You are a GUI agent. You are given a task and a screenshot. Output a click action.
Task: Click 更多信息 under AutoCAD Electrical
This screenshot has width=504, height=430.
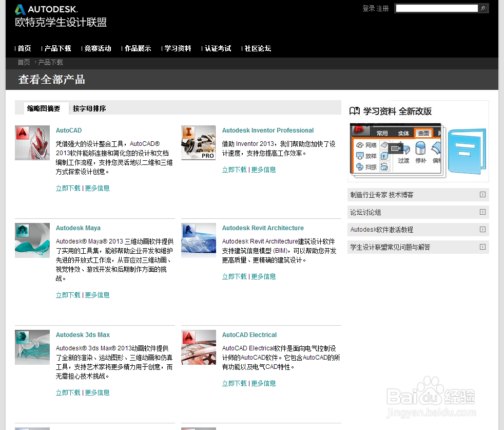264,384
